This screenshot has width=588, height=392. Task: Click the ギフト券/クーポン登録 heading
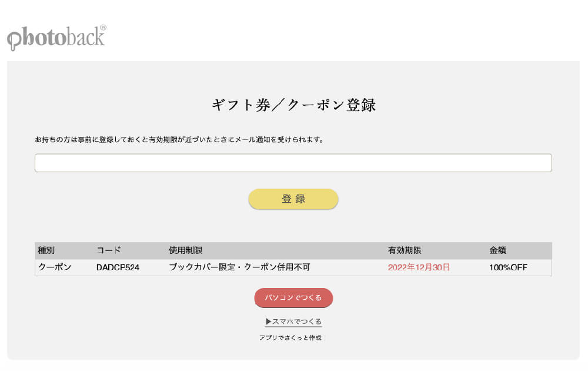tap(293, 105)
